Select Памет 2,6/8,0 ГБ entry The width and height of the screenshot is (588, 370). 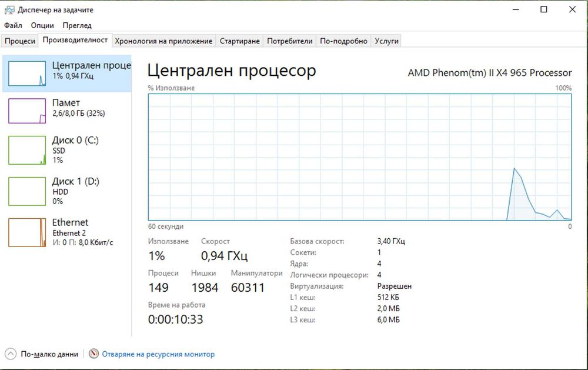coord(67,111)
